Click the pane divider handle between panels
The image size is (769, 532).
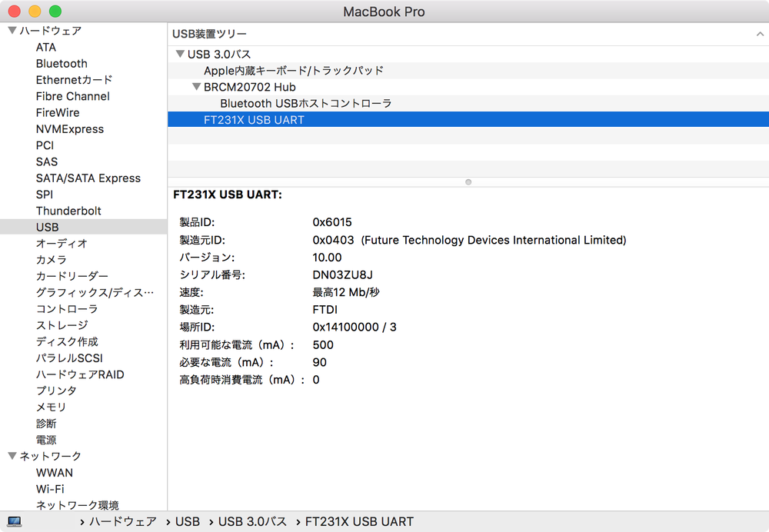[468, 182]
